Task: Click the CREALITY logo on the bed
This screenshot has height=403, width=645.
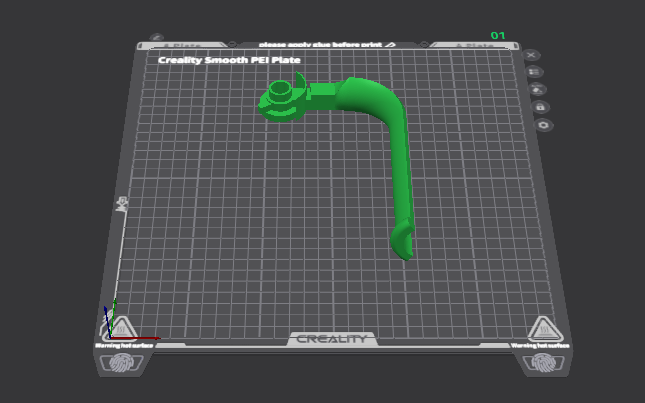Action: pyautogui.click(x=332, y=339)
